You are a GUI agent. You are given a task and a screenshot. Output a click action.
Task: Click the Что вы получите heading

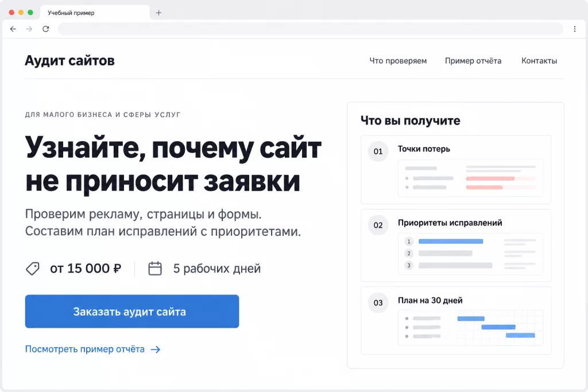(x=410, y=121)
